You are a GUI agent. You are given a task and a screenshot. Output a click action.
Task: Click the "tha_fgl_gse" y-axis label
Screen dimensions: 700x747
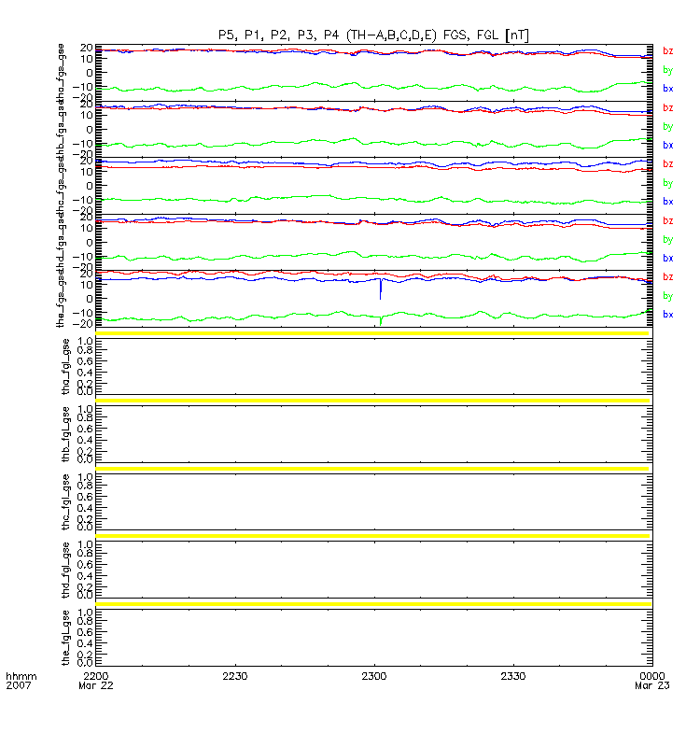[65, 367]
